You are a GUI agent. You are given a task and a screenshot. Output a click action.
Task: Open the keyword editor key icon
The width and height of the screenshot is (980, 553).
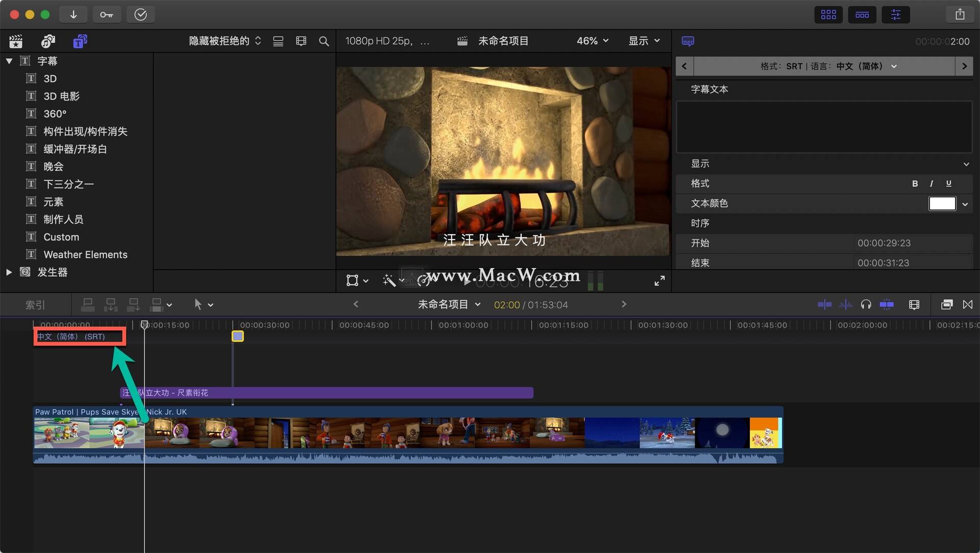tap(107, 15)
